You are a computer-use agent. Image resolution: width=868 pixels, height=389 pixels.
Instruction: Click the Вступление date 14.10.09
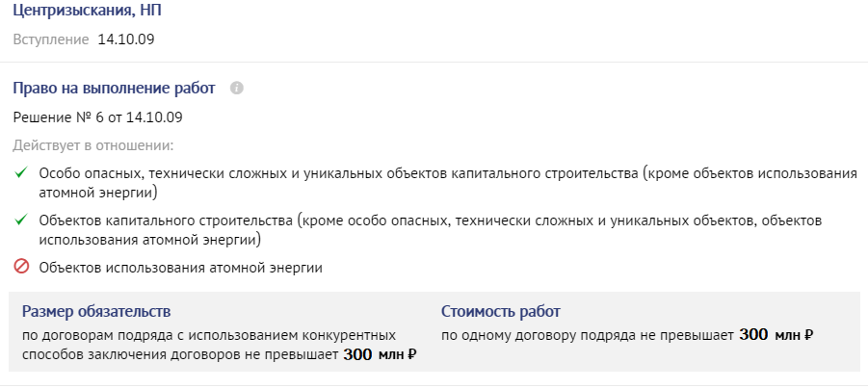[x=126, y=39]
